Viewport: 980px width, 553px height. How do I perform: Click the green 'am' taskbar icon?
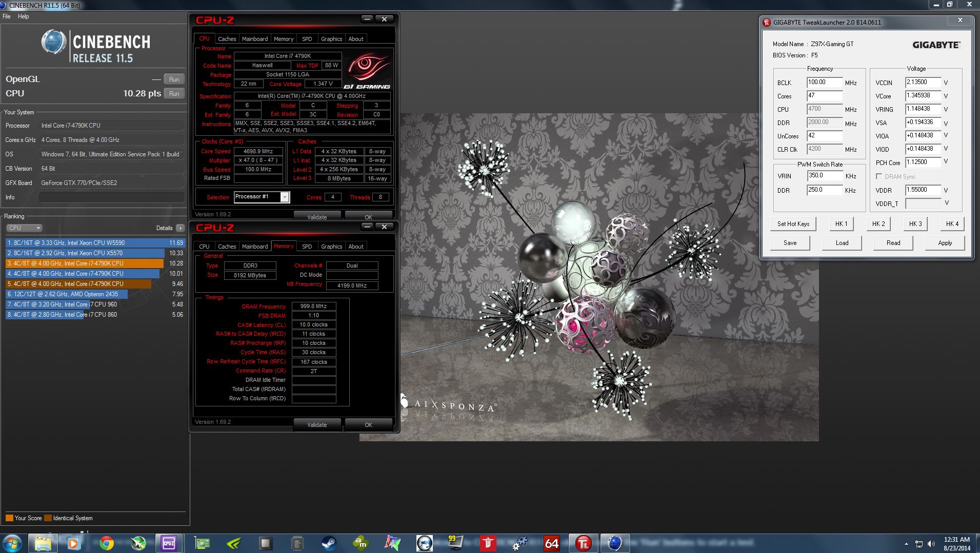pos(361,543)
